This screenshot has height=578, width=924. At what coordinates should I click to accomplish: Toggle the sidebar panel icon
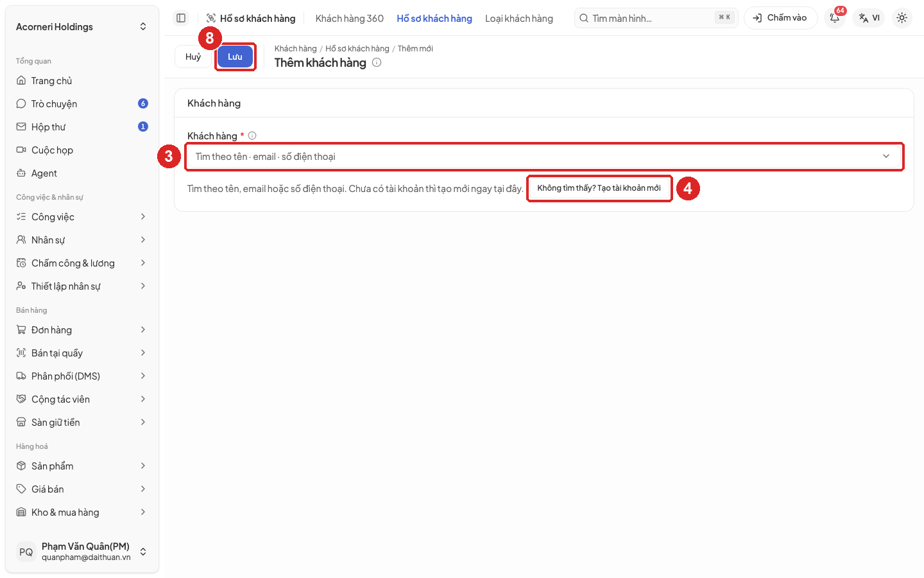coord(181,18)
